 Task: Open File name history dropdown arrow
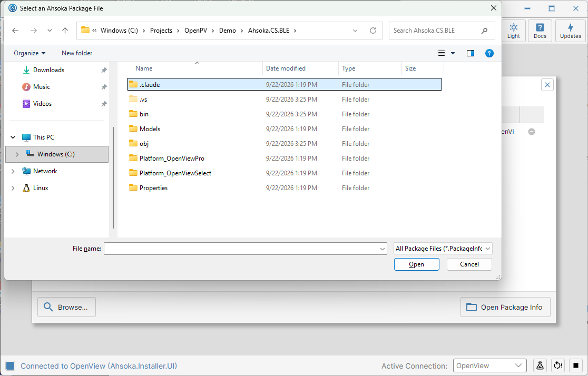click(382, 249)
